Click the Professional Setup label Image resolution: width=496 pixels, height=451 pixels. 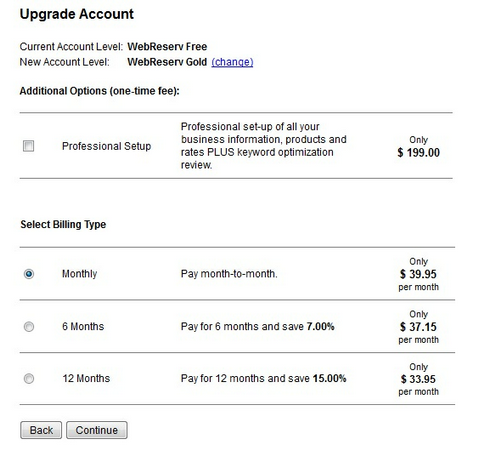pyautogui.click(x=107, y=146)
